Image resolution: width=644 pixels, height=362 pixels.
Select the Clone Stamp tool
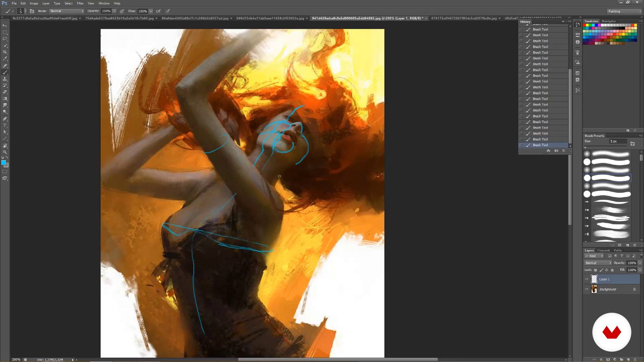coord(5,79)
